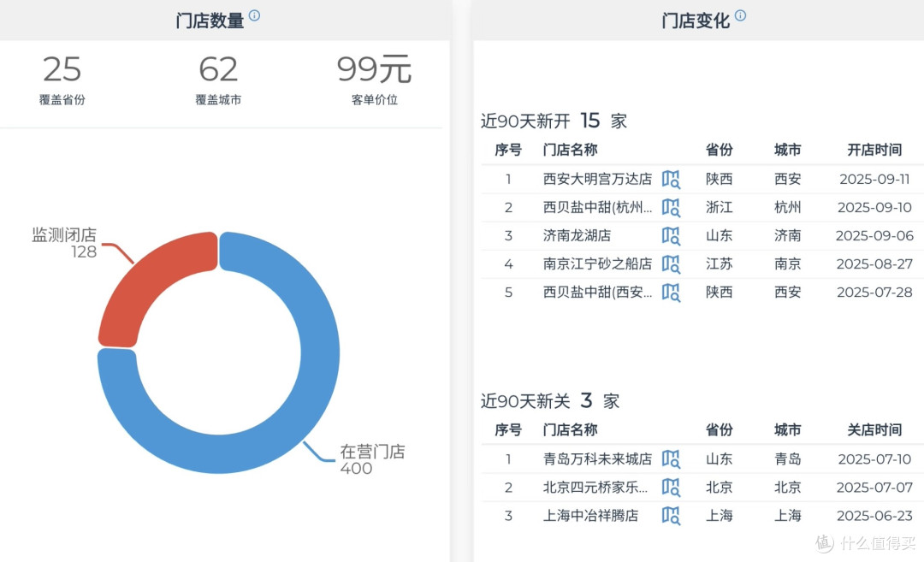Click the date 2025-09-10

click(874, 207)
